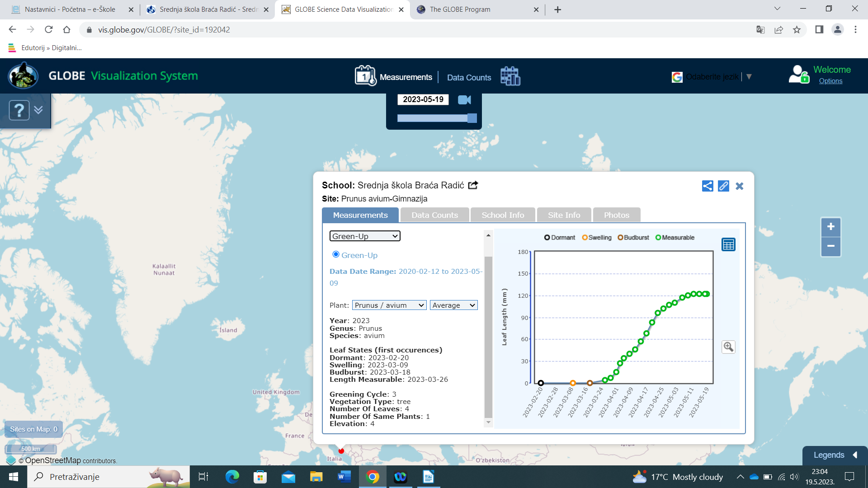The image size is (868, 488).
Task: Click the share icon in popup header
Action: [708, 186]
